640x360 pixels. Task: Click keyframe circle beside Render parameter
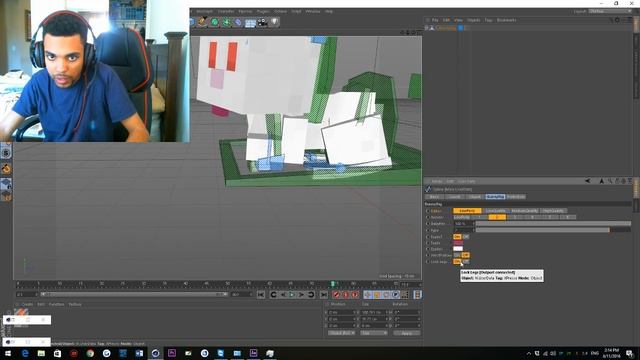pyautogui.click(x=428, y=217)
